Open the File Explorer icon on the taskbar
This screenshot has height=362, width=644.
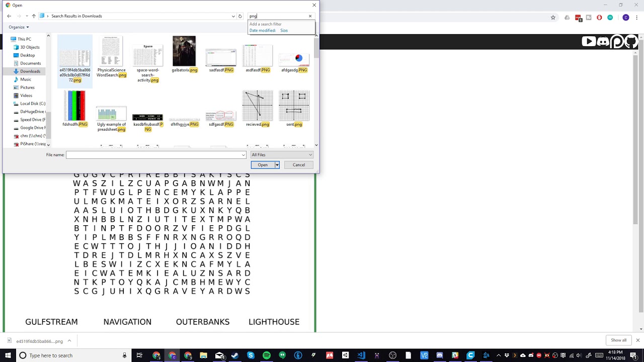click(x=204, y=355)
